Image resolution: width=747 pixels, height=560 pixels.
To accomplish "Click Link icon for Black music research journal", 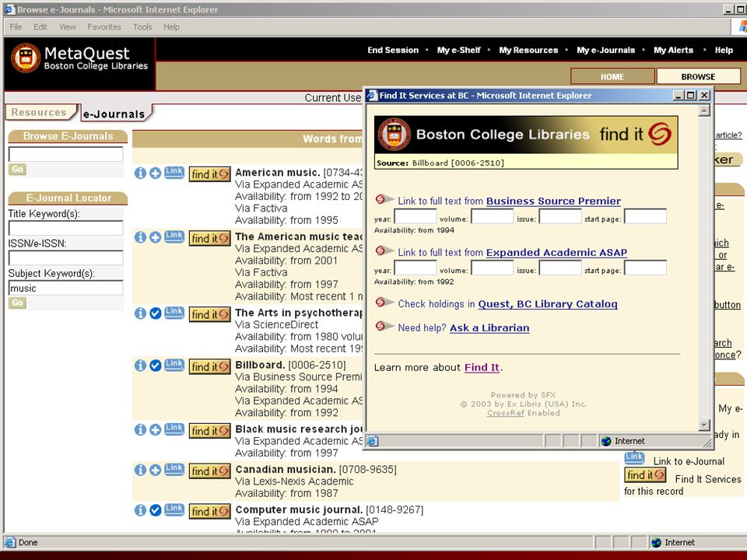I will 174,429.
